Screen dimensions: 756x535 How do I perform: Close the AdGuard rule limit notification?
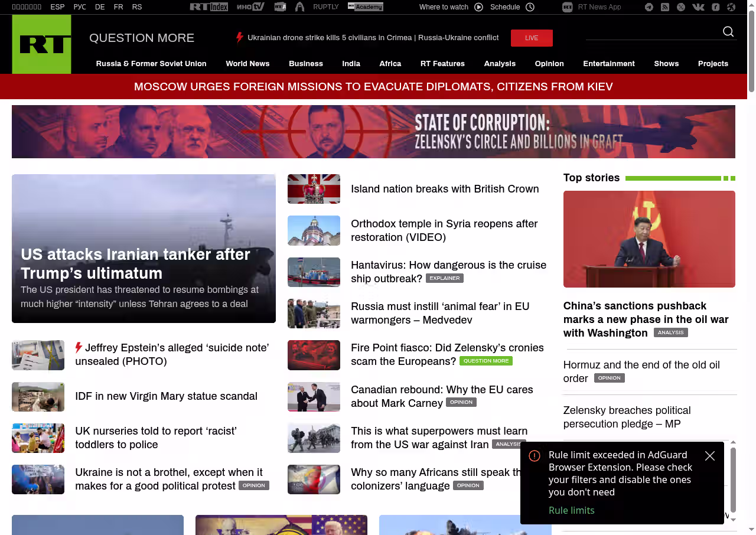click(710, 456)
